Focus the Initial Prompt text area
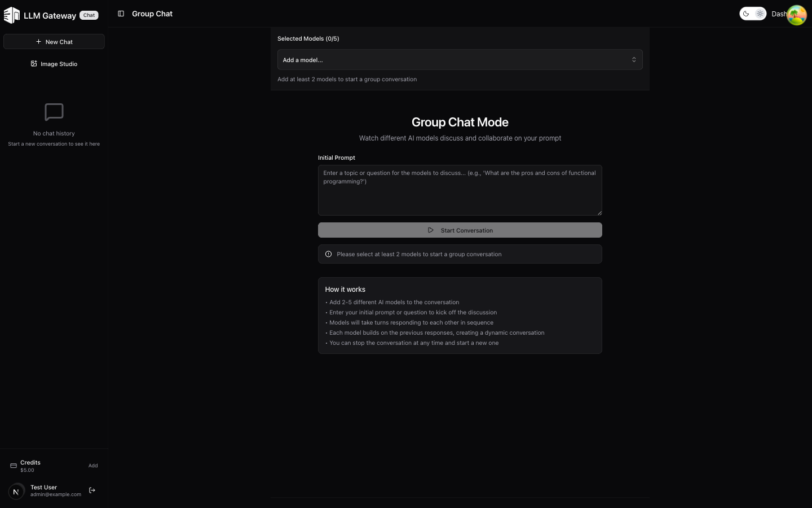 (460, 190)
